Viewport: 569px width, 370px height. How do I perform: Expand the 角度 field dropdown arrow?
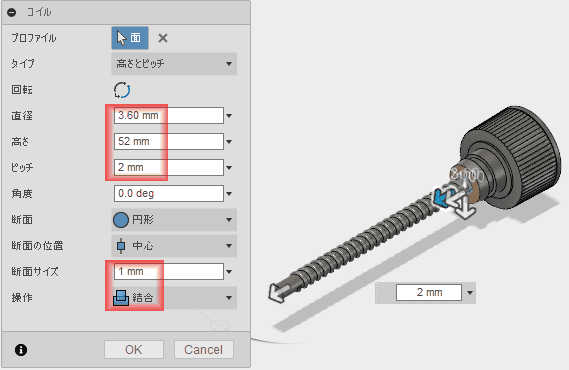pos(229,194)
